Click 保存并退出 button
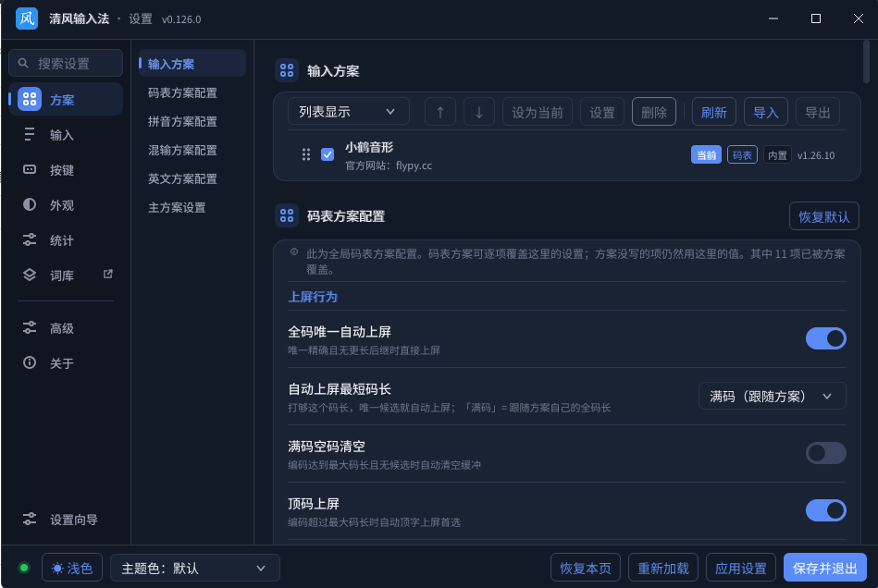 point(825,569)
